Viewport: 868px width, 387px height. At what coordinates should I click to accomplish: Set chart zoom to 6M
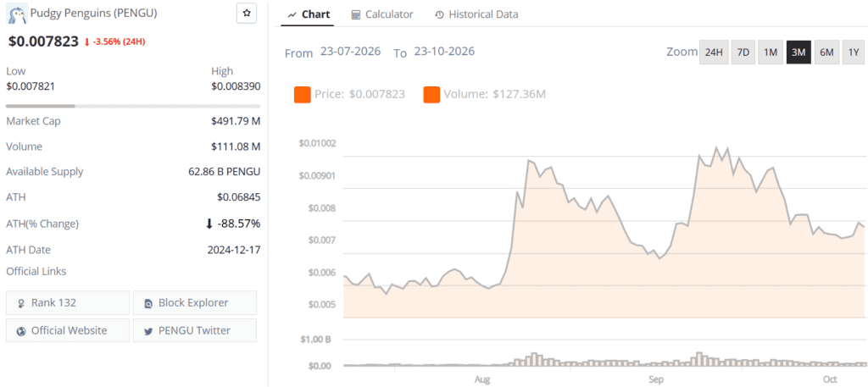pos(826,53)
